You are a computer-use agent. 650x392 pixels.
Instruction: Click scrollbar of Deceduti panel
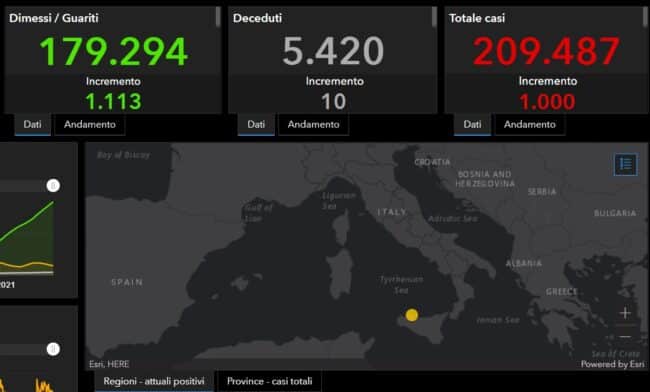click(434, 17)
